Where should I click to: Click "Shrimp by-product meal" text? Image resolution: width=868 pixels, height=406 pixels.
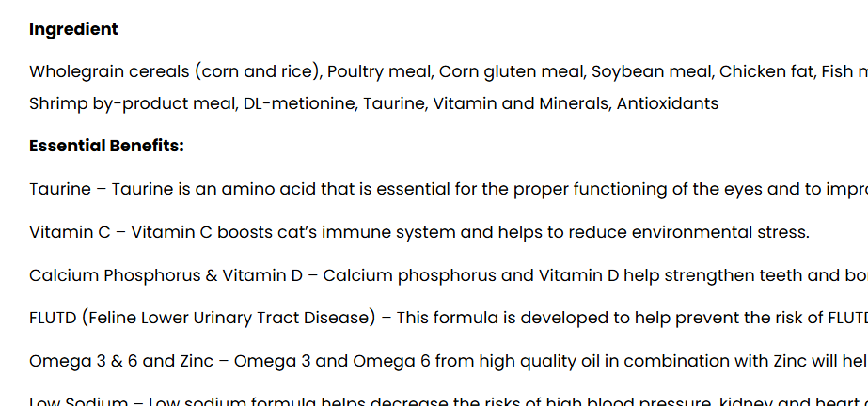(x=132, y=103)
